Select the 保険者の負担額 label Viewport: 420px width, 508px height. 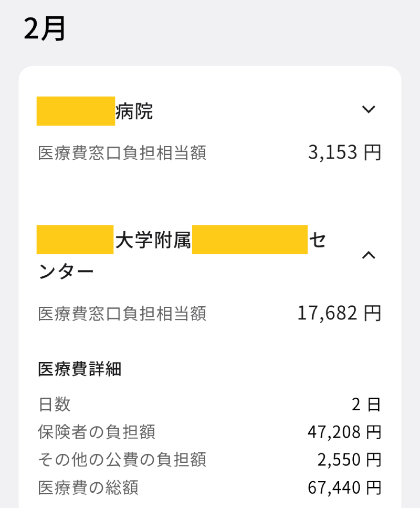97,432
